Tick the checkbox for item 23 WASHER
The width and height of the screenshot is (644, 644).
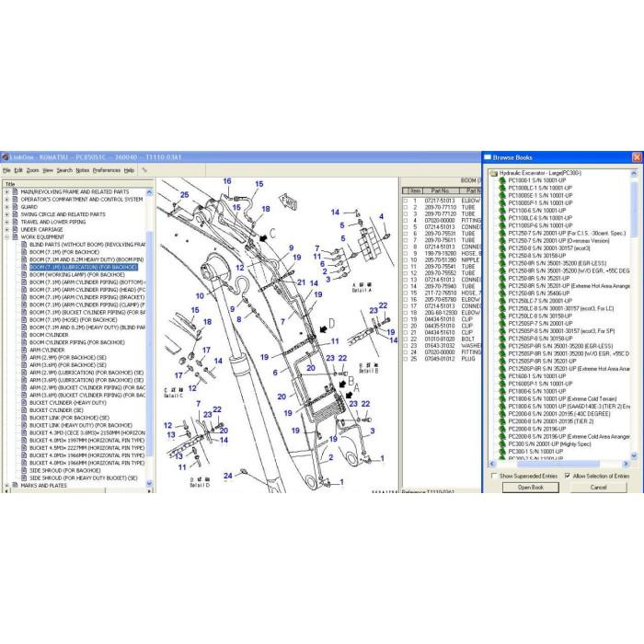(x=406, y=346)
